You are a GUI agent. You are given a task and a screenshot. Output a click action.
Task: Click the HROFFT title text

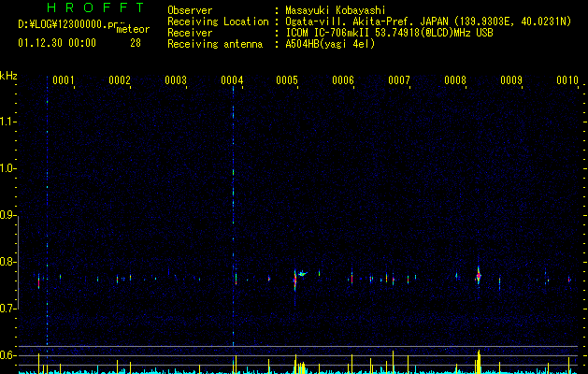point(96,7)
